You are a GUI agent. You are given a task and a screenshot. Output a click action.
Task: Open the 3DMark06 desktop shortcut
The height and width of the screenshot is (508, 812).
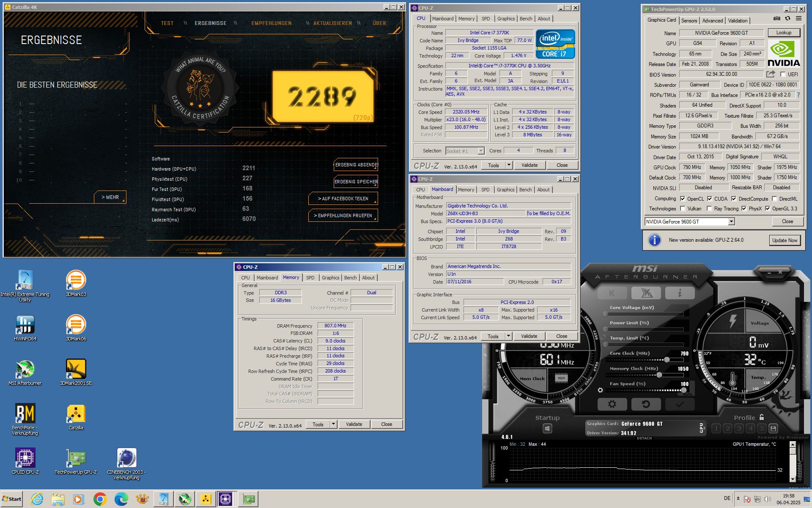[x=76, y=328]
